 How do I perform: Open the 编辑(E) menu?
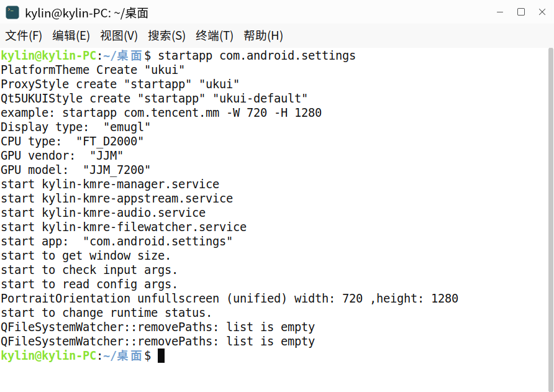click(x=71, y=35)
